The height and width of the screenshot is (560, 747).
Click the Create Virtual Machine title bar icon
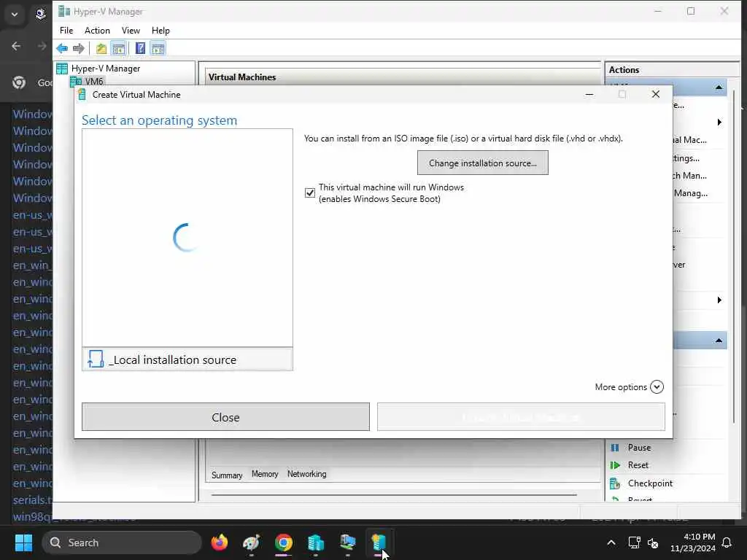pos(82,94)
